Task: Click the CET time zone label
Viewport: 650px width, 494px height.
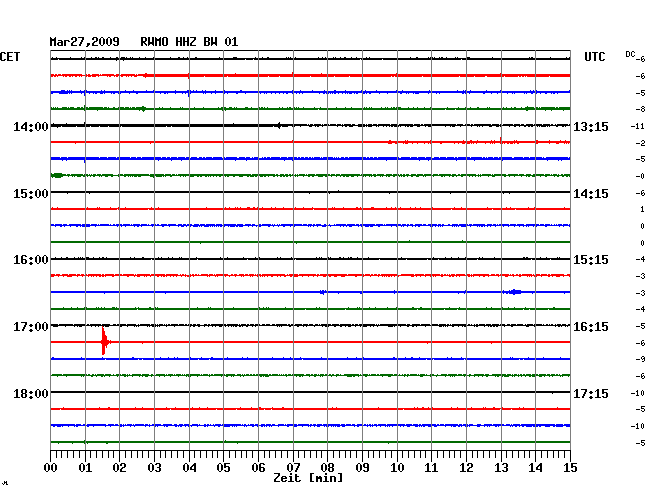Action: pos(10,57)
